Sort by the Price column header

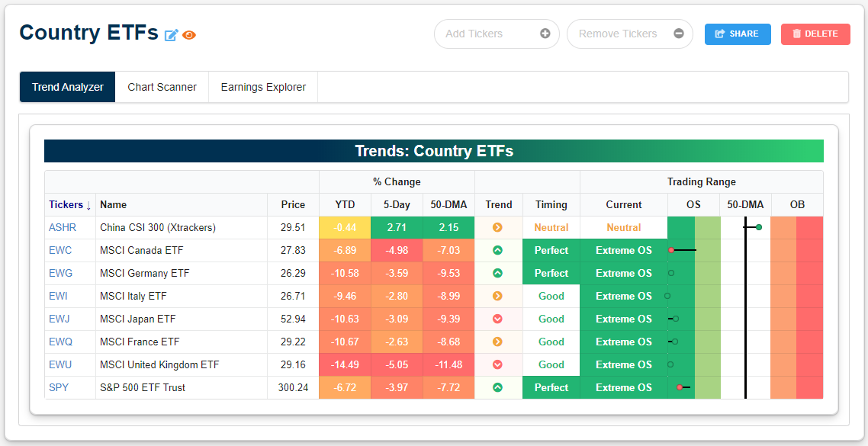coord(293,205)
